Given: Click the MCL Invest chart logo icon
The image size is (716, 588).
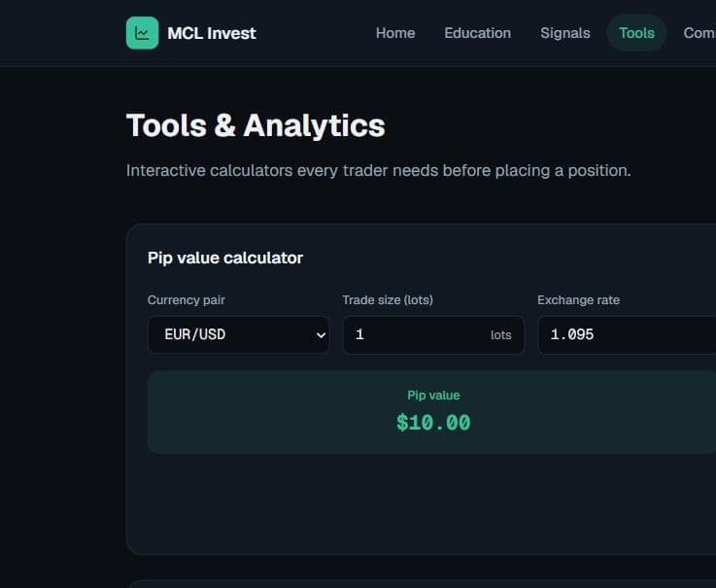Looking at the screenshot, I should click(142, 33).
